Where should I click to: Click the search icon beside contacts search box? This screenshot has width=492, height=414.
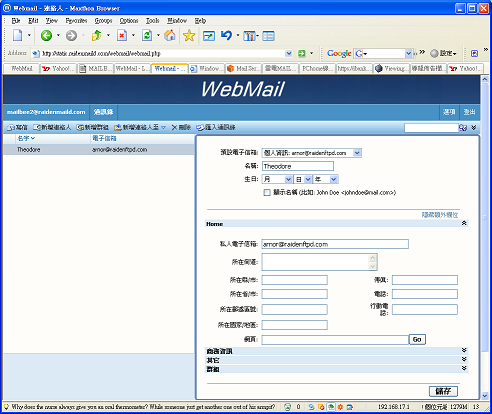(463, 128)
